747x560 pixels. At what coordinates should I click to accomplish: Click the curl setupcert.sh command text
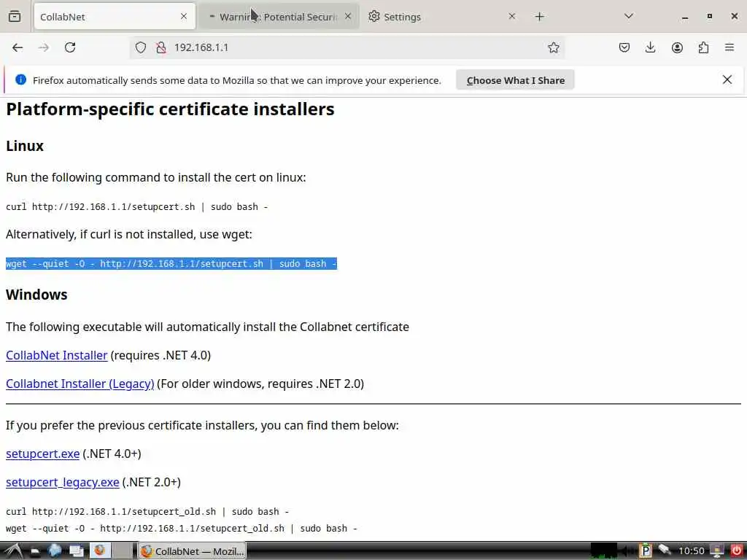(136, 206)
